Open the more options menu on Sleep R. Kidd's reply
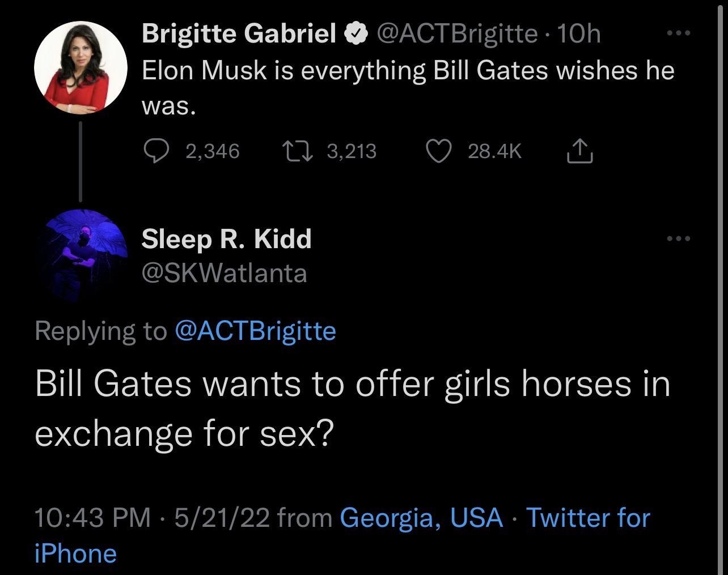Screen dimensions: 728x575 click(678, 238)
